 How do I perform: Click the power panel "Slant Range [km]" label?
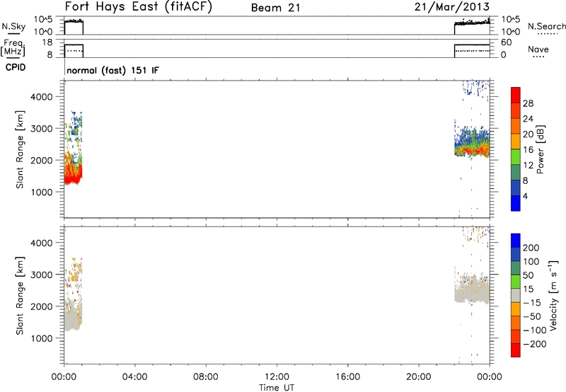tap(20, 149)
